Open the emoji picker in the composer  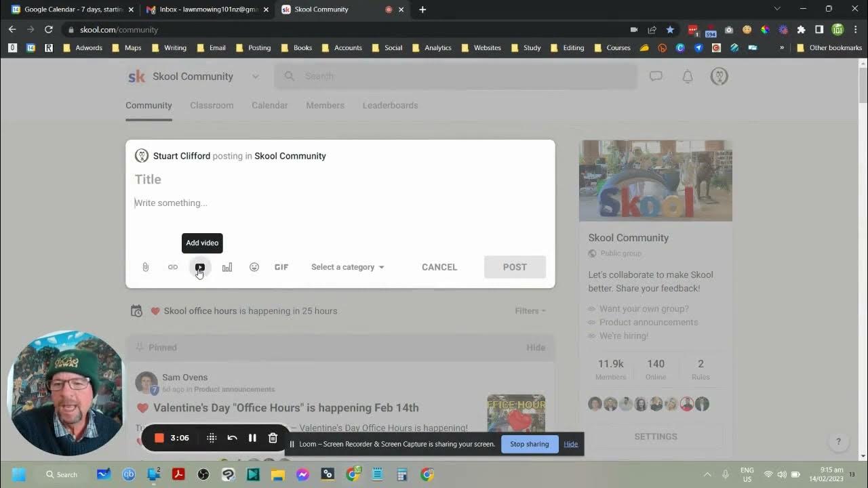tap(254, 266)
